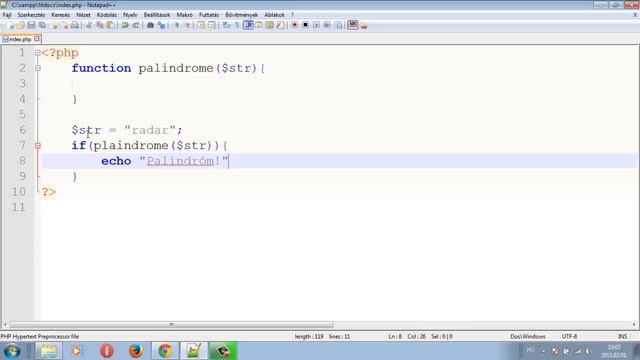Screen dimensions: 640x360
Task: Toggle synchronized vertical scrolling
Action: 201,25
